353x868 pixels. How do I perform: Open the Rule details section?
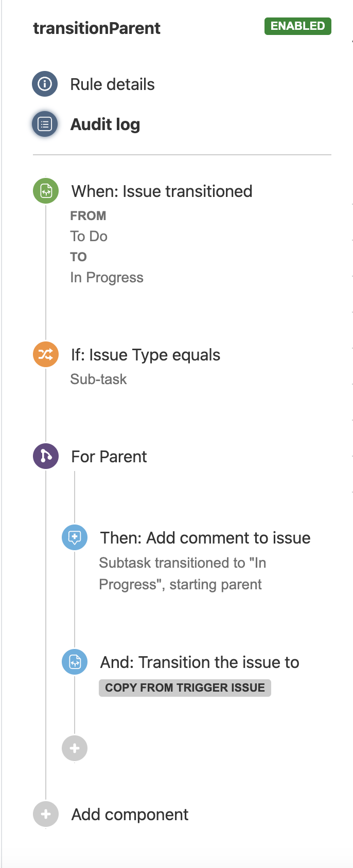tap(112, 84)
